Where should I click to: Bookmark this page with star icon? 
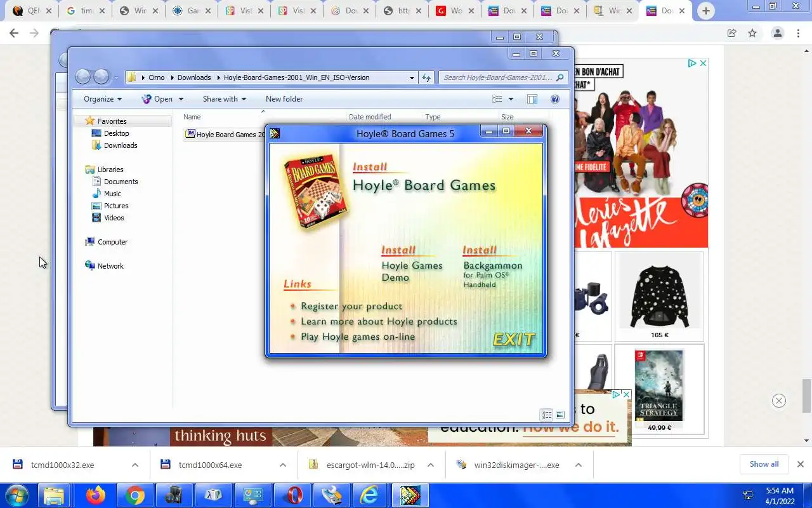tap(752, 33)
